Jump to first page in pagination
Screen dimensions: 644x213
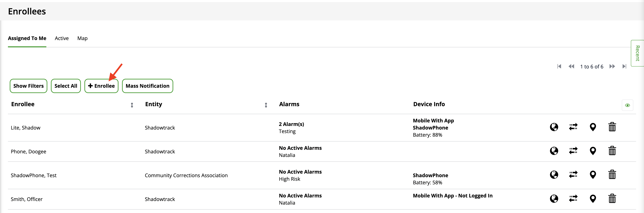(559, 66)
